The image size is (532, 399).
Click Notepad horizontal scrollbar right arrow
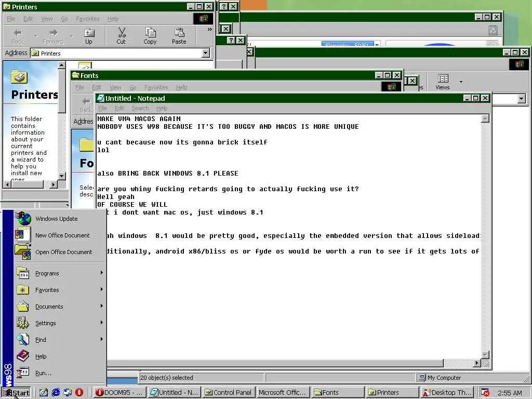[477, 363]
